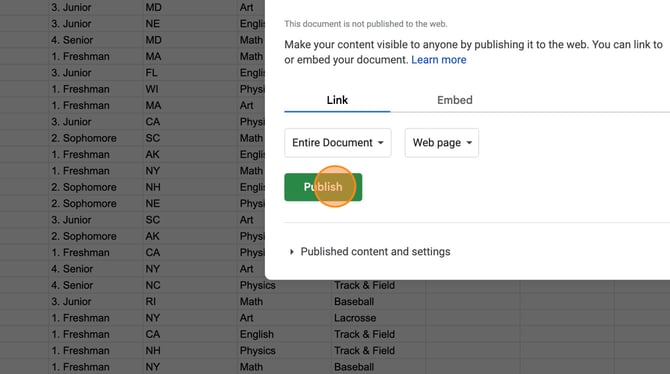Select the Baseball cell in the bottom NY row
Screen dimensions: 670x374
379,367
